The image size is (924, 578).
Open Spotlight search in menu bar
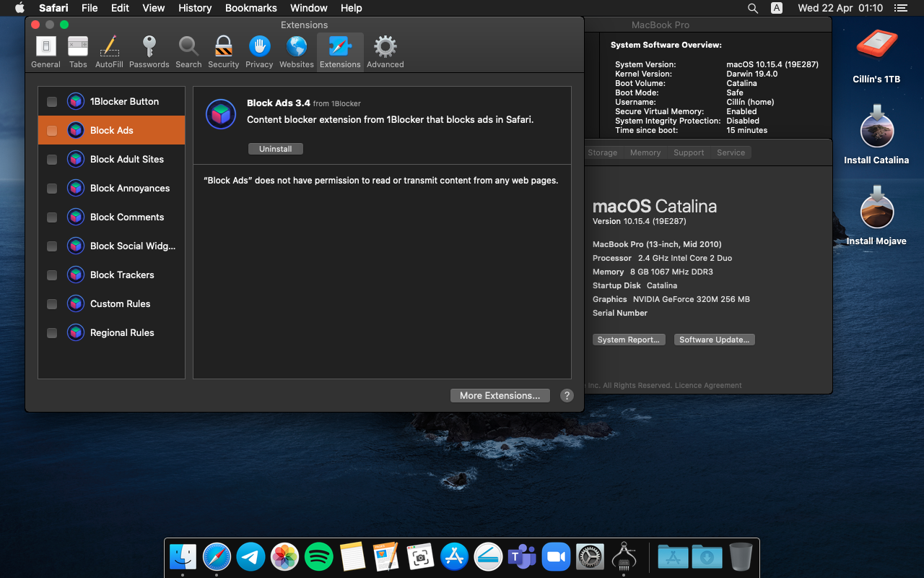pos(753,8)
